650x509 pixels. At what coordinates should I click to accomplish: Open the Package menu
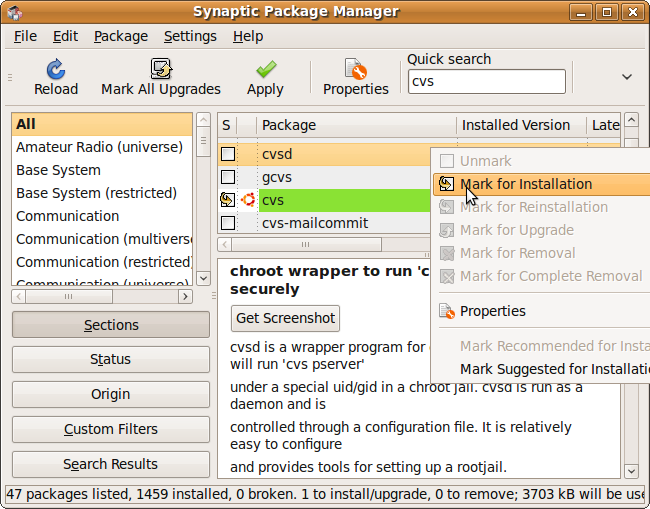[121, 36]
